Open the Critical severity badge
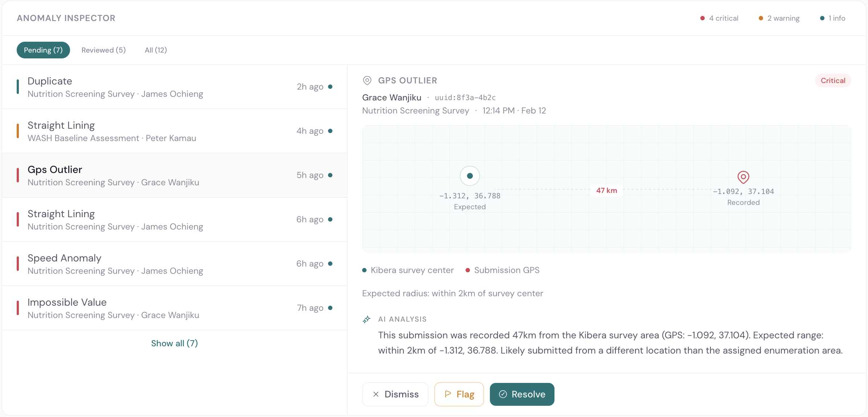 pyautogui.click(x=832, y=80)
